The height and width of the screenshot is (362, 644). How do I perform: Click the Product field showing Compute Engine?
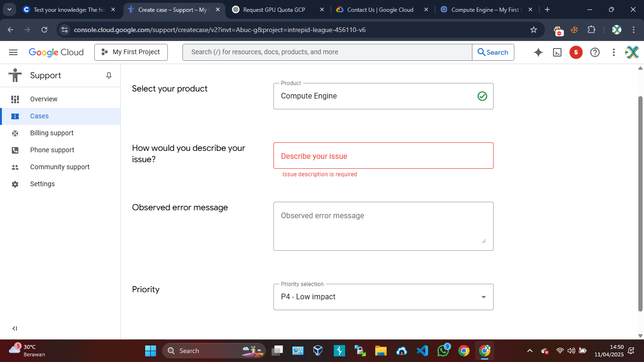pyautogui.click(x=383, y=96)
